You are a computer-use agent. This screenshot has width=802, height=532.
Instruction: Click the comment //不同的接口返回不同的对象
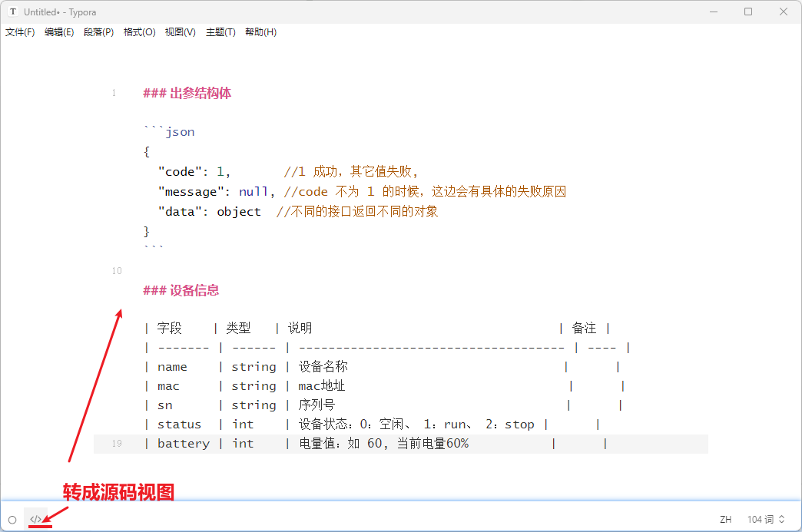click(357, 212)
